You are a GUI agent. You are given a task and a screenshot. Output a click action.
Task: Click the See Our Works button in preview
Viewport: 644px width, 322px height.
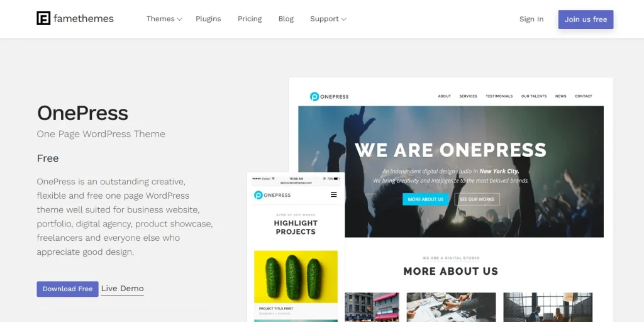[477, 199]
